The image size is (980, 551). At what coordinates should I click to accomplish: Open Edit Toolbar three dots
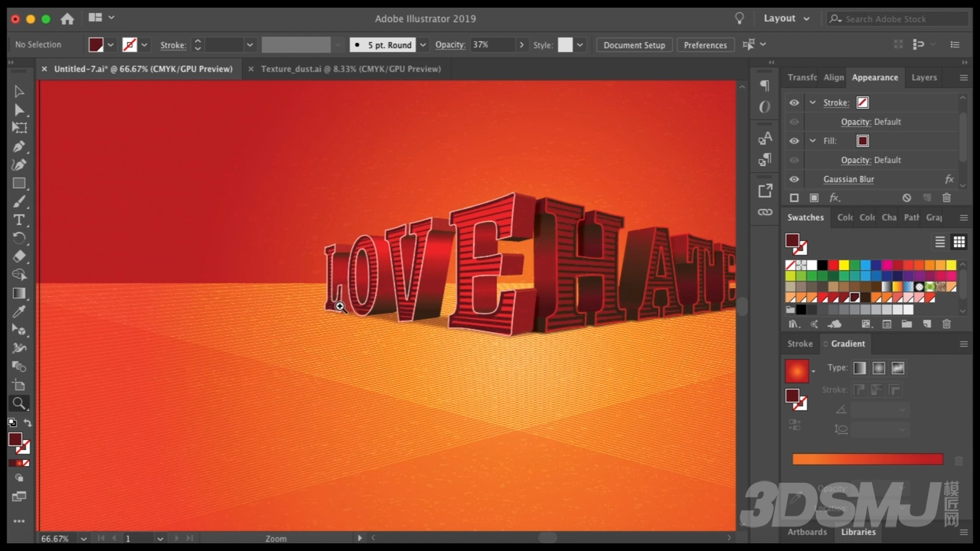[x=19, y=521]
